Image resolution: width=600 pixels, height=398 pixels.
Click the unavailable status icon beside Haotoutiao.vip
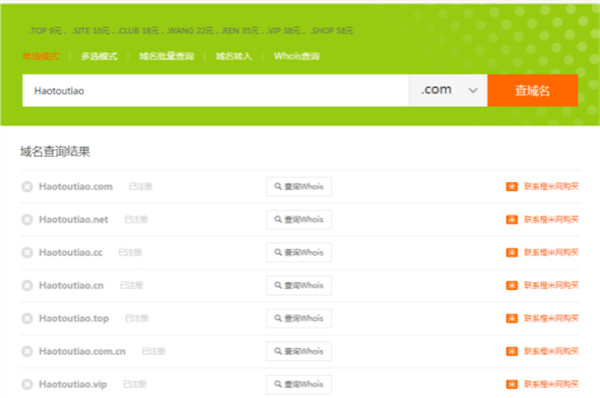pos(27,384)
